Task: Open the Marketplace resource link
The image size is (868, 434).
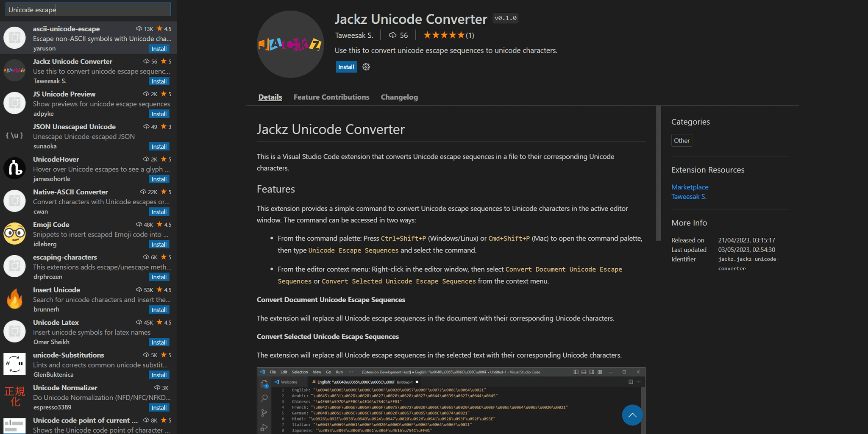Action: (x=690, y=187)
